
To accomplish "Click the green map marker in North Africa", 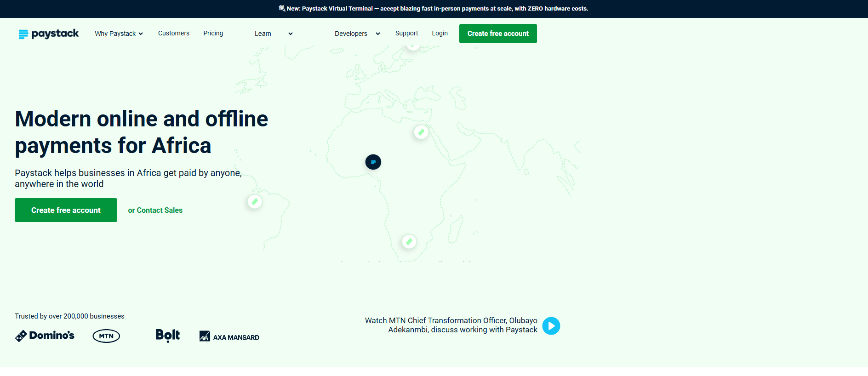I will [x=421, y=132].
